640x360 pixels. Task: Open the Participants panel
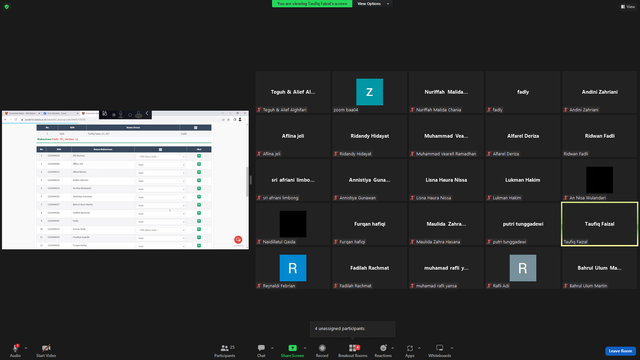pyautogui.click(x=225, y=350)
